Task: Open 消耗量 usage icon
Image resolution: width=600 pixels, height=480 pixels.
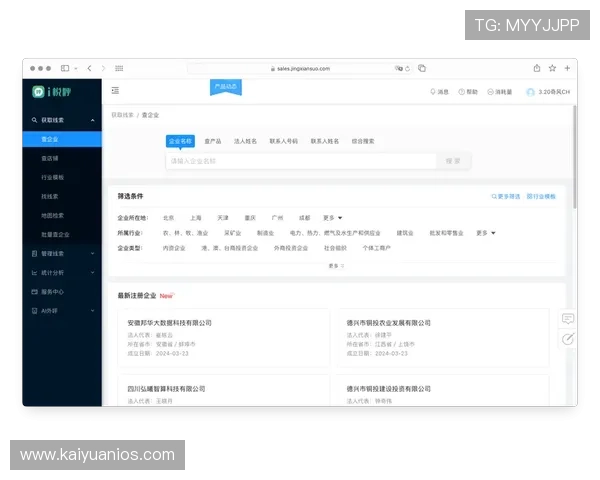Action: [490, 92]
